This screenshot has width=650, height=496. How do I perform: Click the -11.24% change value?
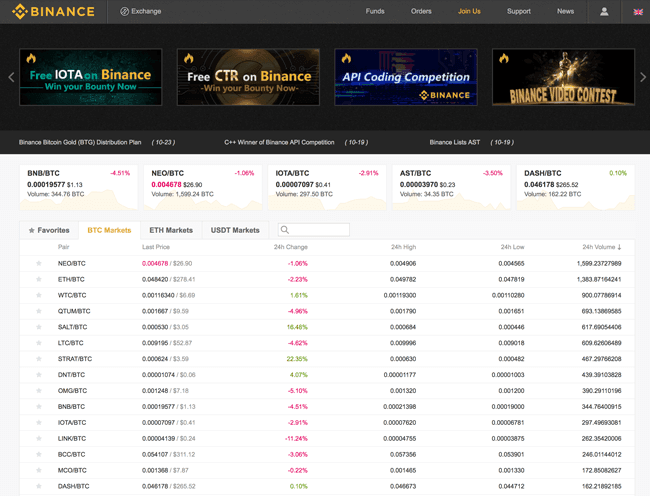coord(296,438)
